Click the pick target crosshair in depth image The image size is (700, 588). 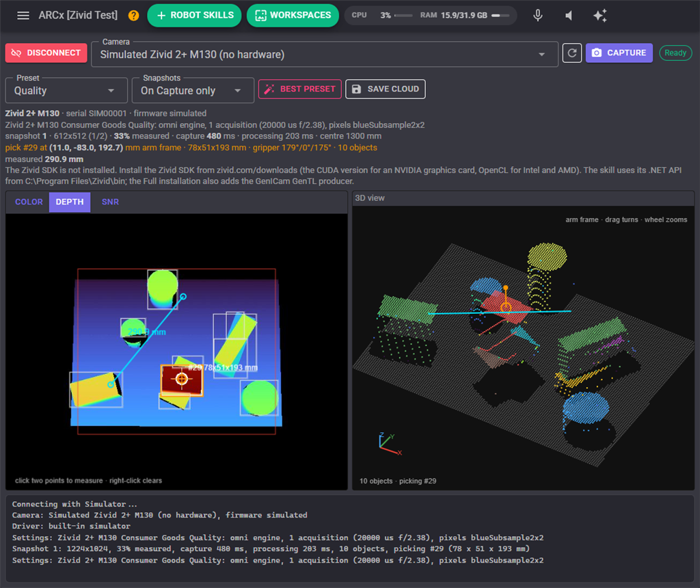click(182, 379)
